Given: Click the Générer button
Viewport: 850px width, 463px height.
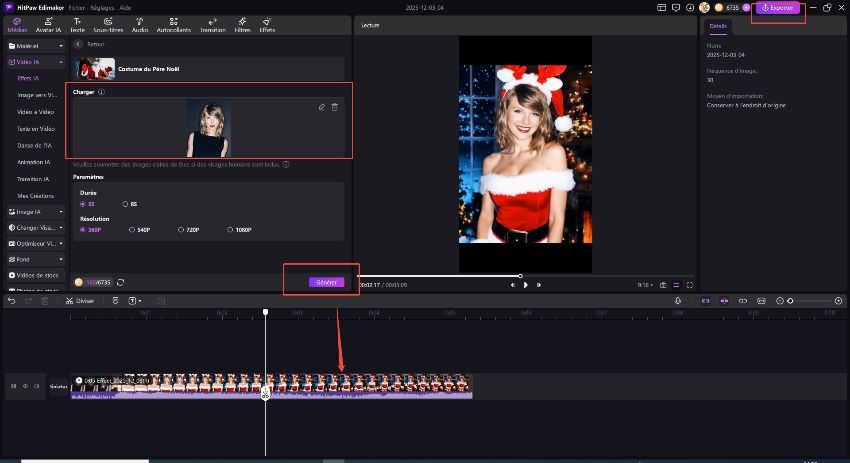Looking at the screenshot, I should point(326,282).
